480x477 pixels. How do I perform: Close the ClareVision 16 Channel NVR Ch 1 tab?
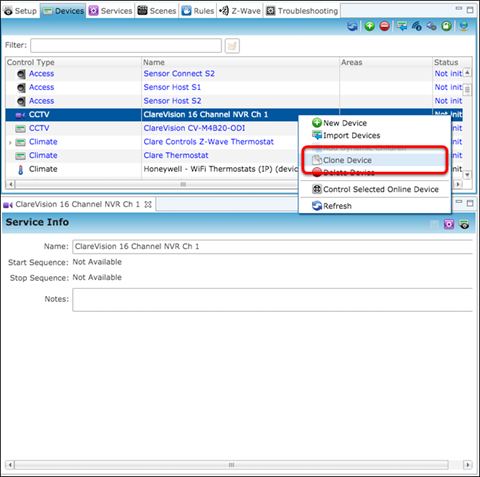(148, 205)
